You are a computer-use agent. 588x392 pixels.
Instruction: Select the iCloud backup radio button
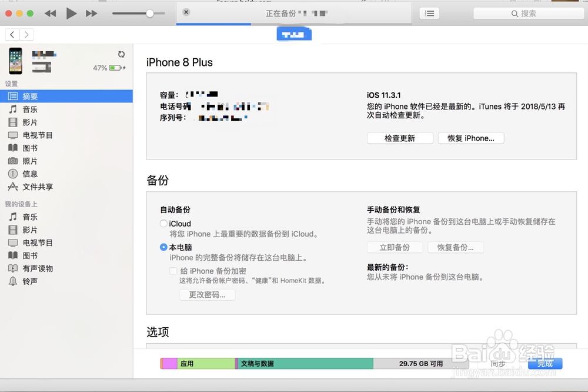coord(163,224)
